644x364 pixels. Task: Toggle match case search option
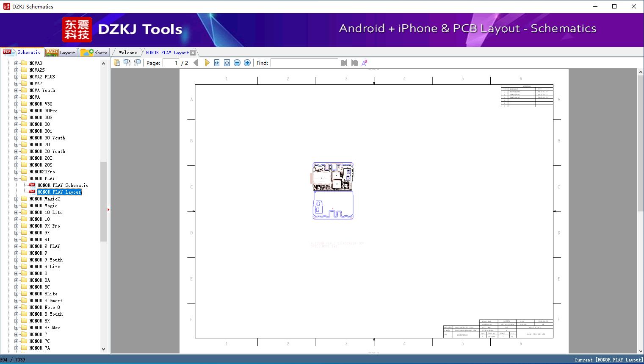365,63
